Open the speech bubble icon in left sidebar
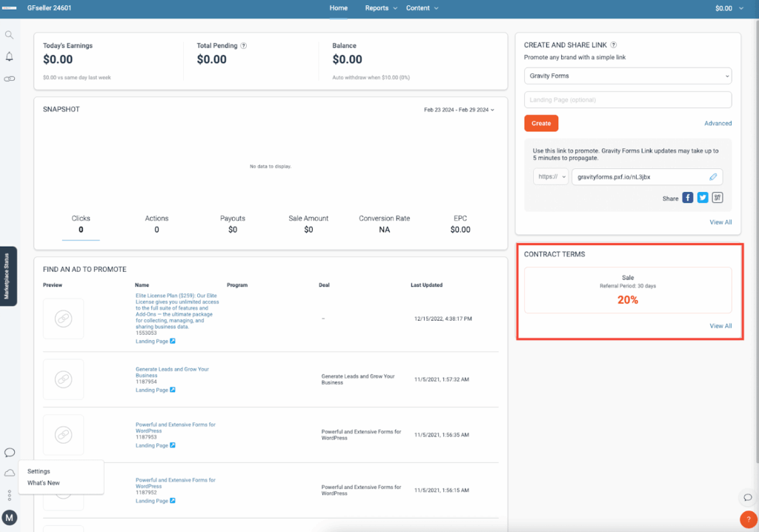Image resolution: width=759 pixels, height=532 pixels. 10,453
